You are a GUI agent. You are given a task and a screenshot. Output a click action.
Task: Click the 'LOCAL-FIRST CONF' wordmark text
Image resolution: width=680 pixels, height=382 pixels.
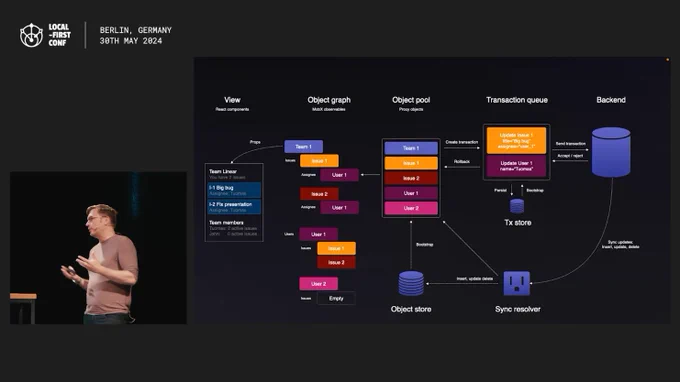pyautogui.click(x=59, y=35)
